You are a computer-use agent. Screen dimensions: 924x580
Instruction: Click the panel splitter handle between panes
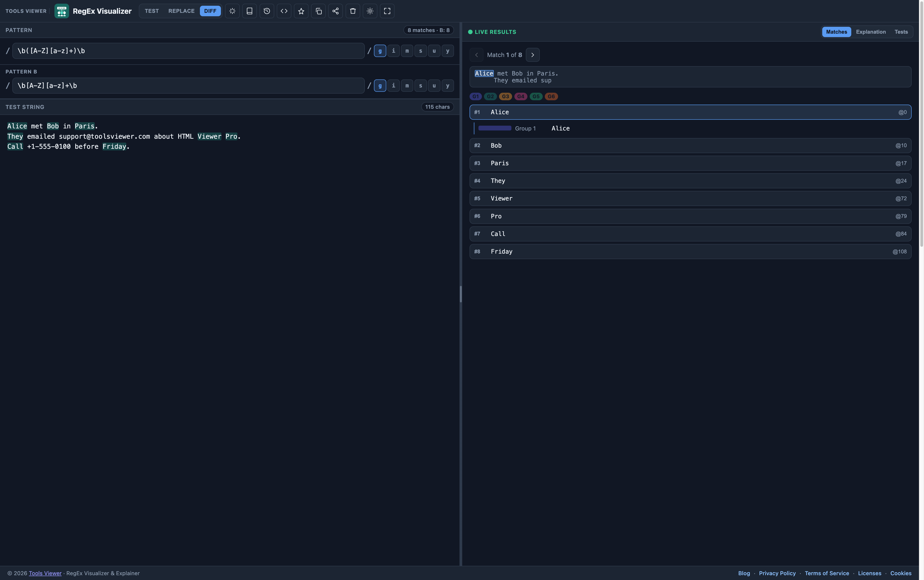click(x=461, y=294)
